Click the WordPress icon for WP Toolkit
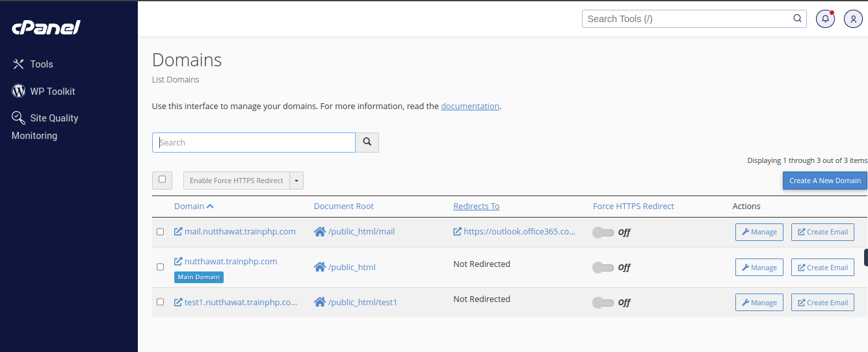Image resolution: width=868 pixels, height=352 pixels. tap(19, 91)
